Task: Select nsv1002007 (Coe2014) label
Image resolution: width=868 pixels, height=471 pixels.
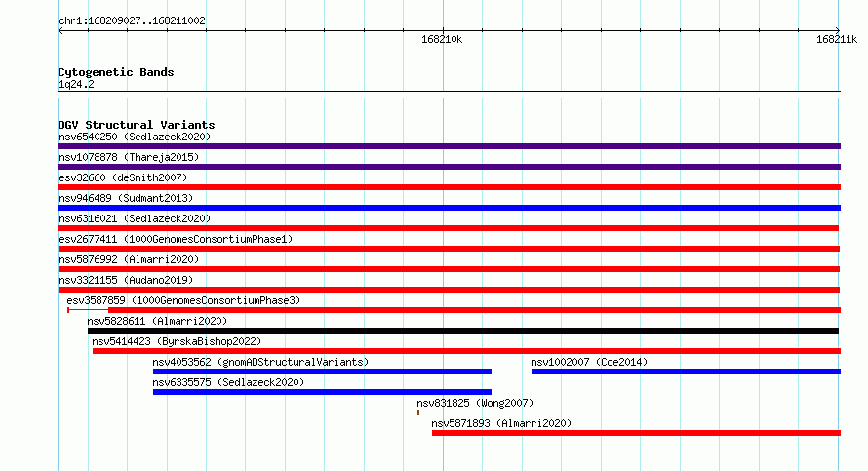Action: (589, 362)
